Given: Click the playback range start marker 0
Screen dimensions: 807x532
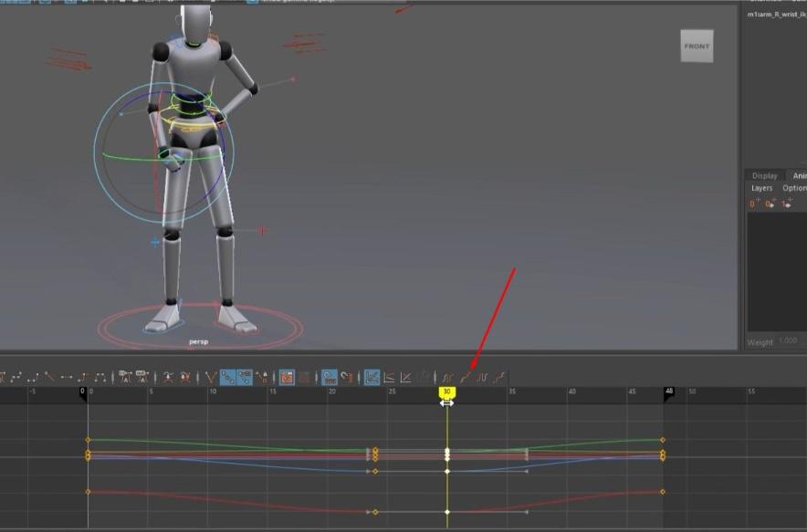Looking at the screenshot, I should click(82, 392).
